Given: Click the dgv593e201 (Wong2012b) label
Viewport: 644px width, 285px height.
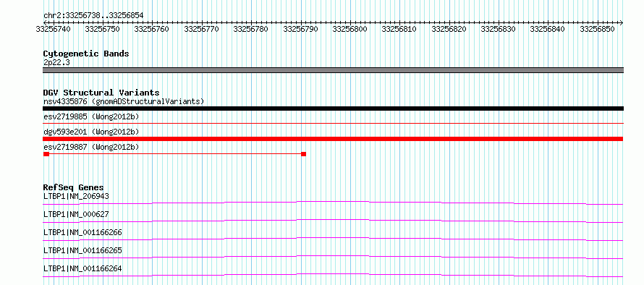Looking at the screenshot, I should point(91,132).
